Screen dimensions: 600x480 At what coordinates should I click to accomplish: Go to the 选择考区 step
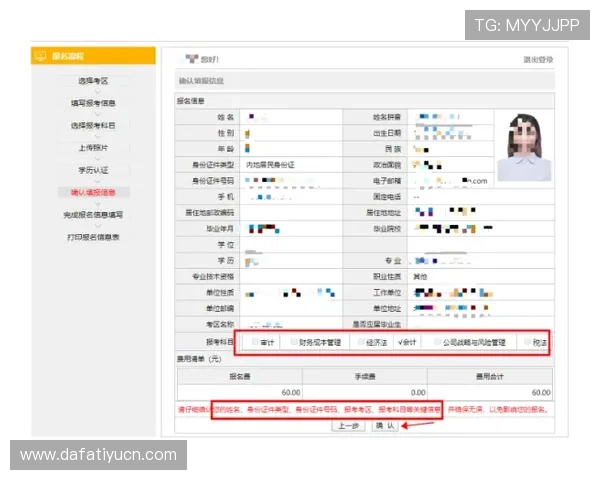tap(93, 81)
